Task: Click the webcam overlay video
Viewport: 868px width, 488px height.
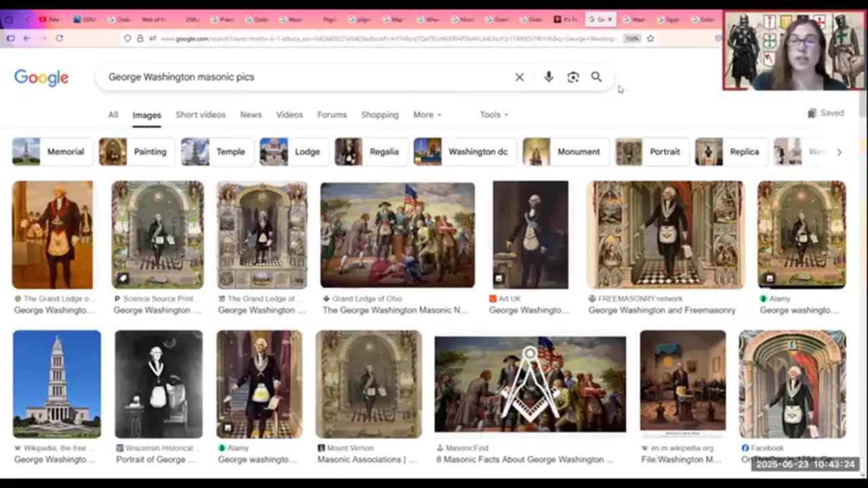Action: point(793,51)
